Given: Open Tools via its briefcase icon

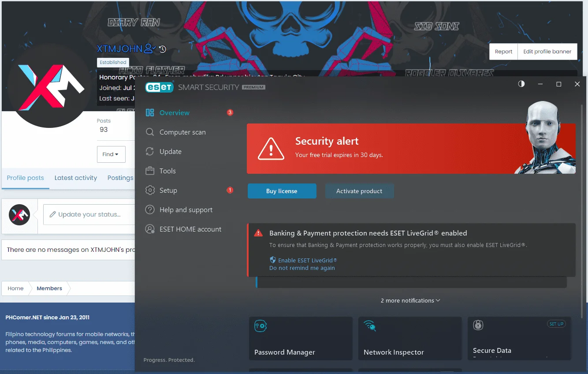Looking at the screenshot, I should click(150, 171).
